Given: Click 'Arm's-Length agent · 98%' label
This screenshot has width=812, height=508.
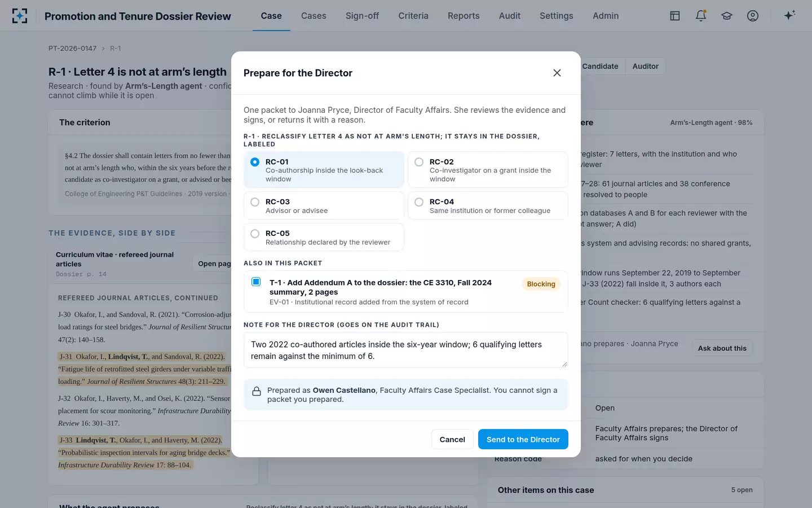Looking at the screenshot, I should (712, 122).
